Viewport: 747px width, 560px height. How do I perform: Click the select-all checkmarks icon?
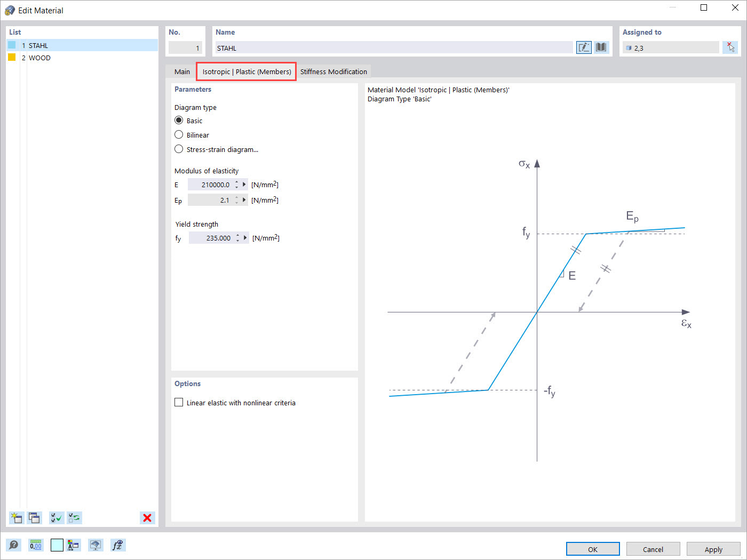pyautogui.click(x=56, y=517)
